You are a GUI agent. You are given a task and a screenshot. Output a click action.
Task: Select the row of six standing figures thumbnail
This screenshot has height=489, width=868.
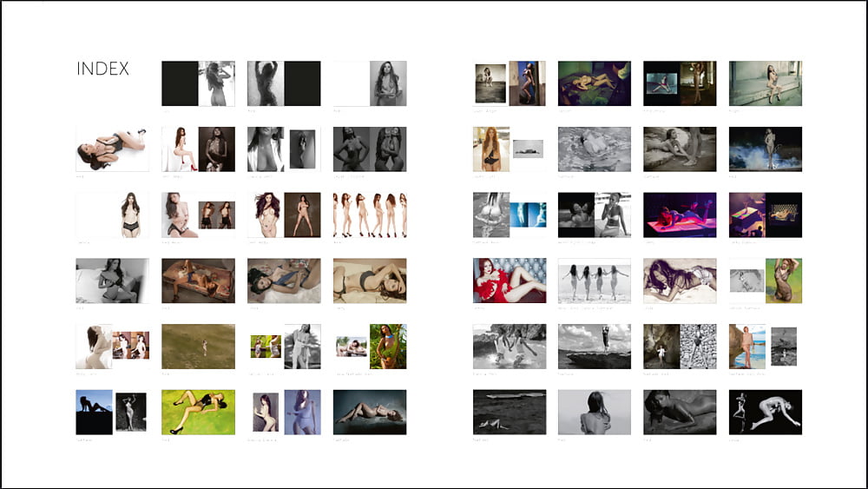tap(370, 215)
